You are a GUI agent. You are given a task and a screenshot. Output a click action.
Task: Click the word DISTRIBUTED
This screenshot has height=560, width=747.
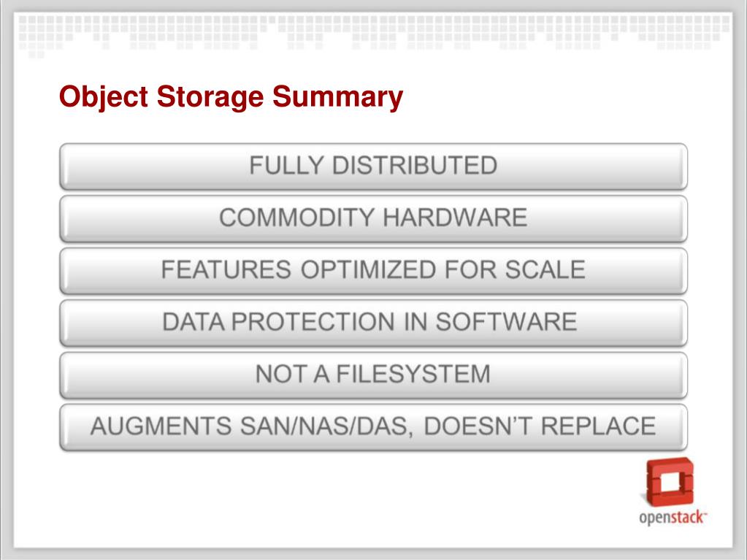tap(415, 166)
